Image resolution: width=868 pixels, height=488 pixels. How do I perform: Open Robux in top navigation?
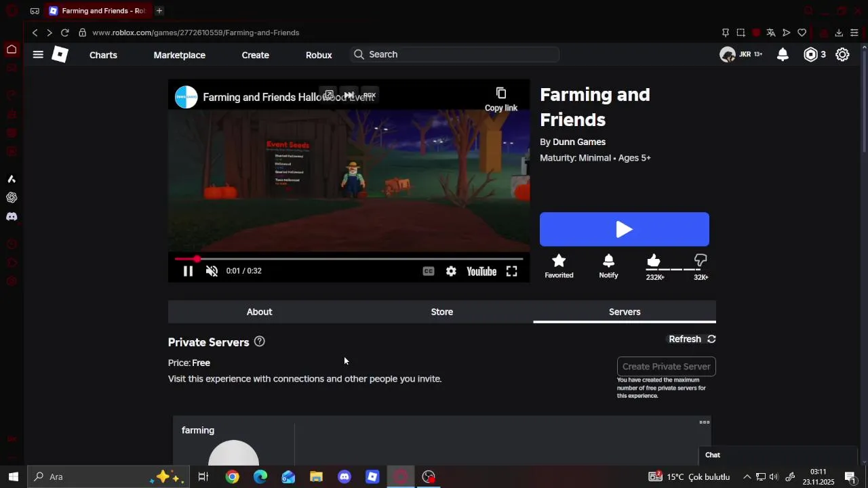(319, 55)
